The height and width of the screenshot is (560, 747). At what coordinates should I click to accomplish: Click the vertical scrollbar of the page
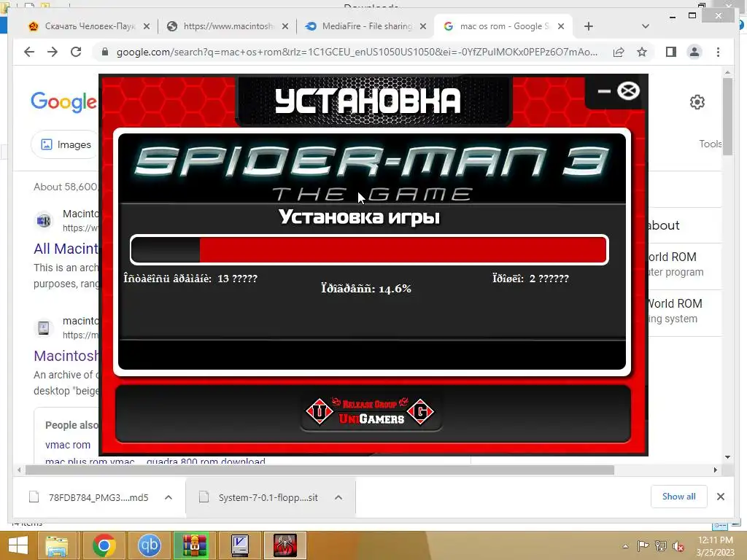click(727, 116)
